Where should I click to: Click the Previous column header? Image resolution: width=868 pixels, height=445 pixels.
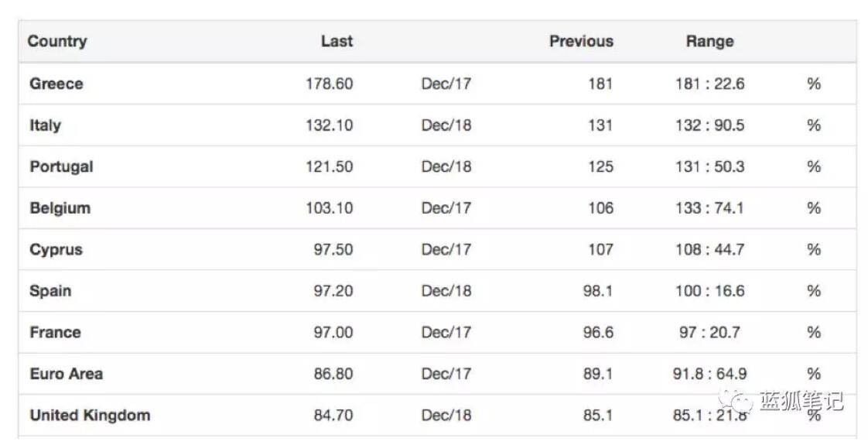(x=581, y=42)
